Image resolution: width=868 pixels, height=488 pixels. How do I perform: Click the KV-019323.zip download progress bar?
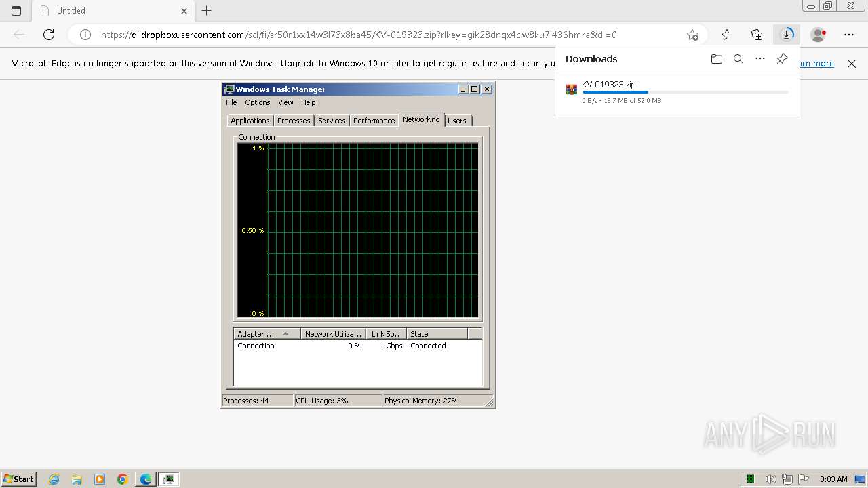click(685, 92)
